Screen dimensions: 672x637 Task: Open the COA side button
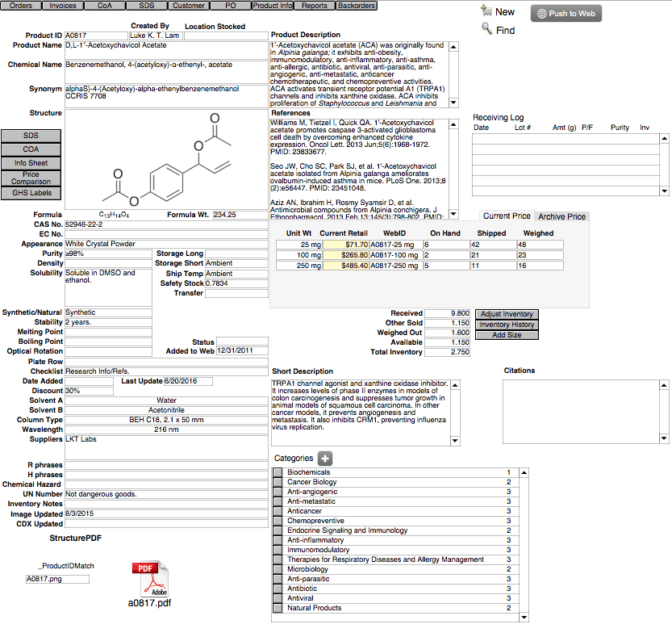[31, 149]
